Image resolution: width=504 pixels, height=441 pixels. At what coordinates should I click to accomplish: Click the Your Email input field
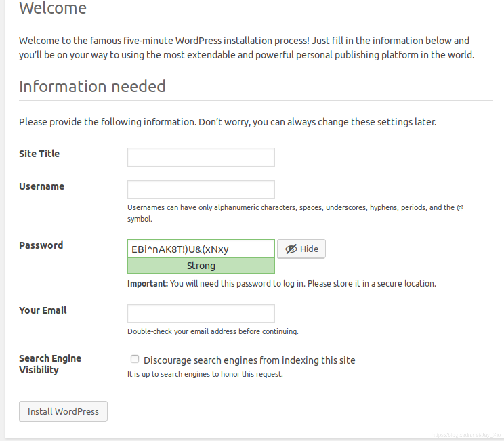201,314
